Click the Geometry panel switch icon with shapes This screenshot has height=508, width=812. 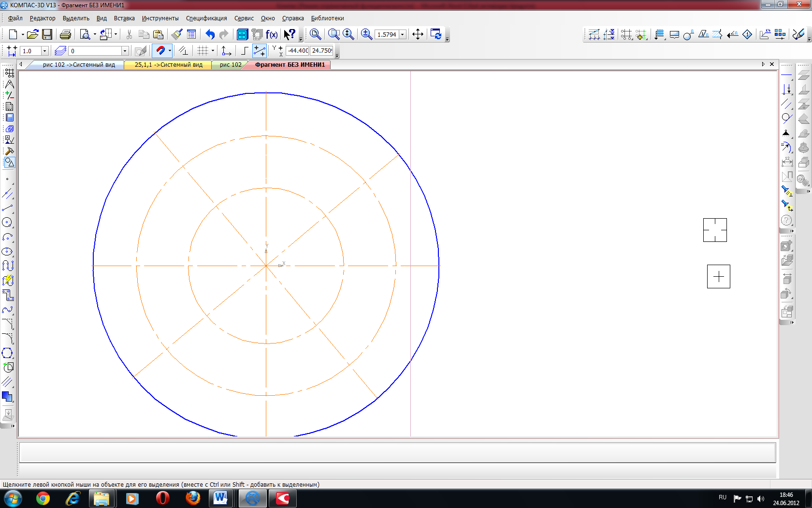pyautogui.click(x=9, y=163)
